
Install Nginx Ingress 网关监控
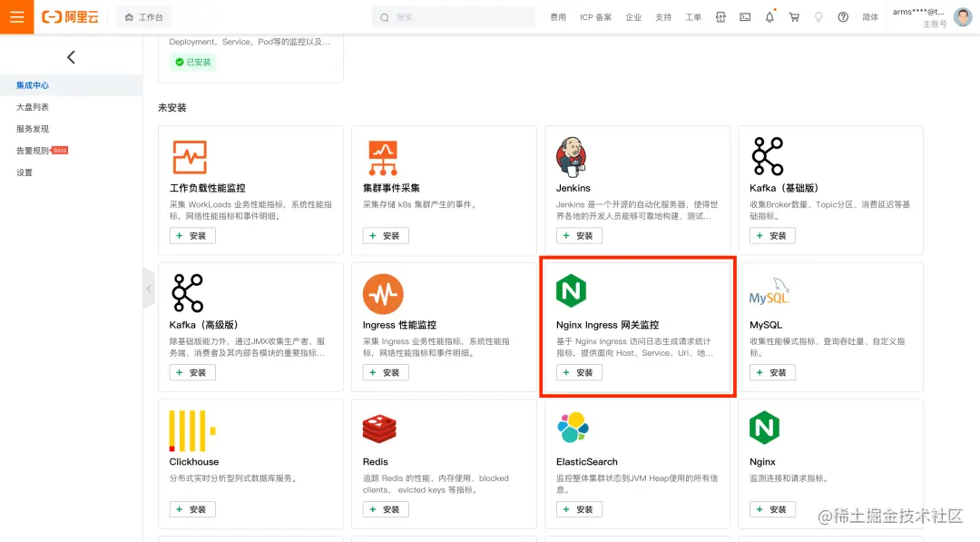click(x=579, y=372)
